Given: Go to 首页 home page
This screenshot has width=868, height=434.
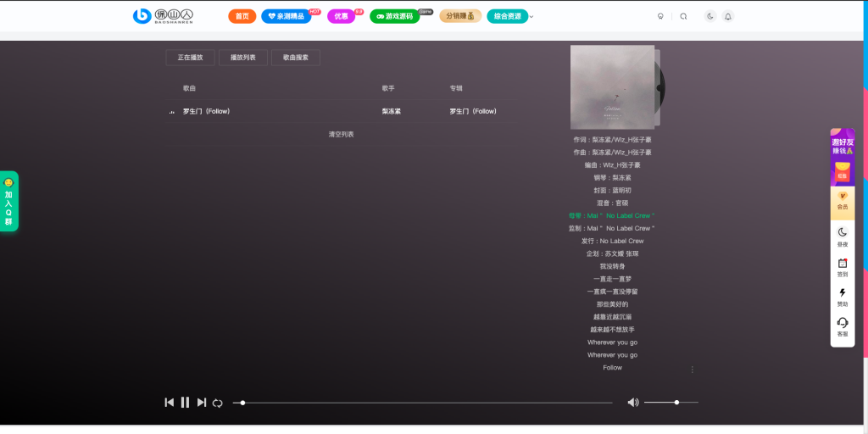Looking at the screenshot, I should coord(242,16).
